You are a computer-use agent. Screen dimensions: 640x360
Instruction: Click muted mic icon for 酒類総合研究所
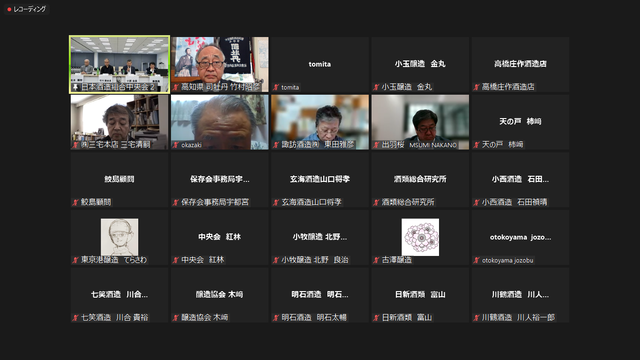376,202
